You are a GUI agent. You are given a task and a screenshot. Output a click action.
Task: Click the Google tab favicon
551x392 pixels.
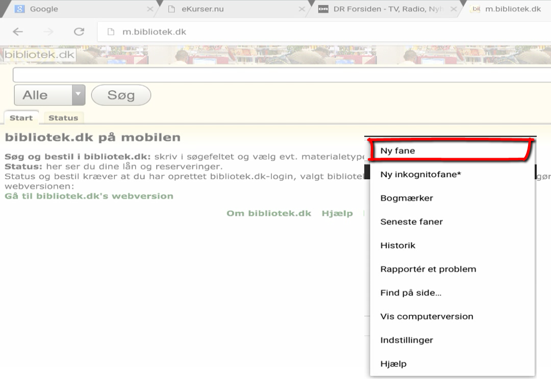19,9
